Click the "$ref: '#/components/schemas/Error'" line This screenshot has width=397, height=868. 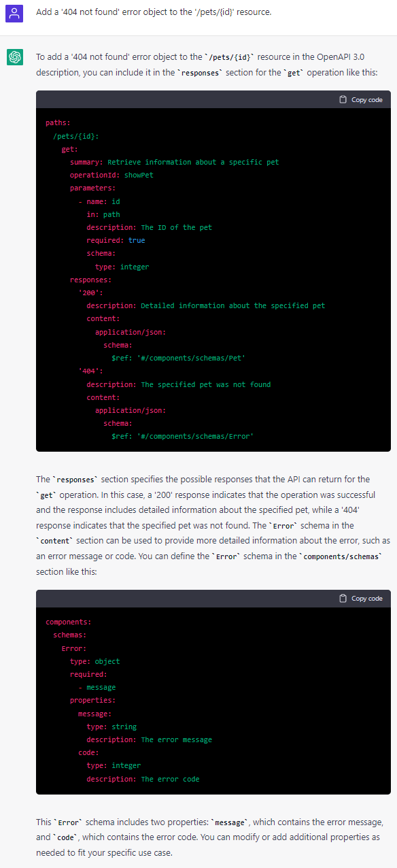coord(182,437)
